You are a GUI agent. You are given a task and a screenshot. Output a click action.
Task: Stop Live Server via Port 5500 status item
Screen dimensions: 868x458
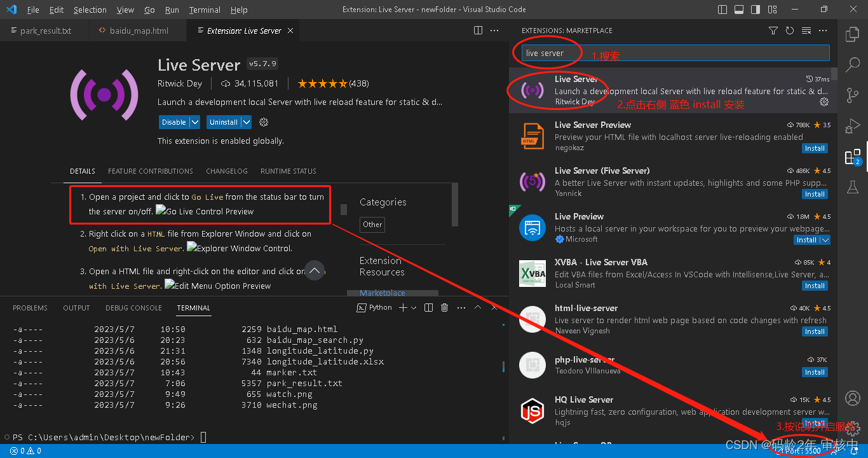click(800, 451)
